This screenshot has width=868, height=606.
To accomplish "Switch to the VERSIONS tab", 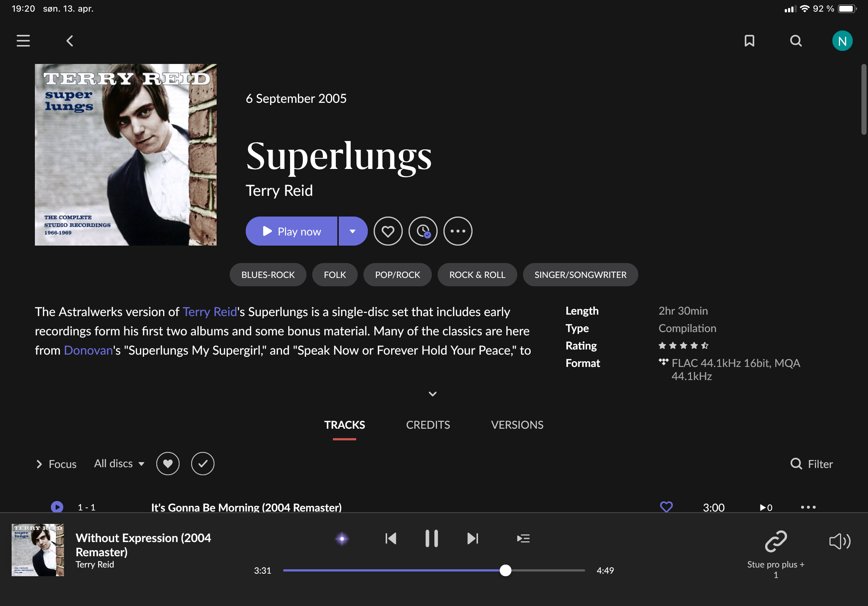I will [x=517, y=425].
